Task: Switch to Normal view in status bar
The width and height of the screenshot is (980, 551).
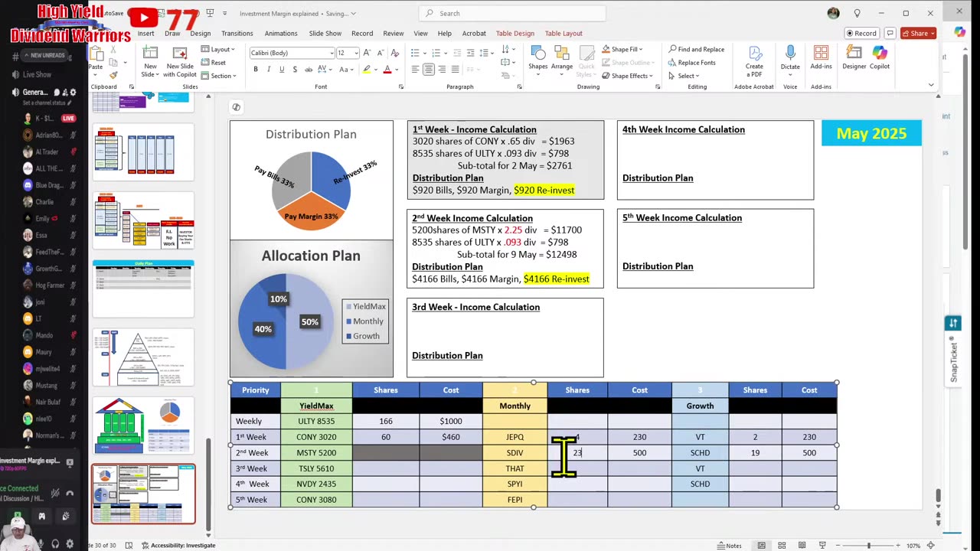Action: [x=761, y=546]
